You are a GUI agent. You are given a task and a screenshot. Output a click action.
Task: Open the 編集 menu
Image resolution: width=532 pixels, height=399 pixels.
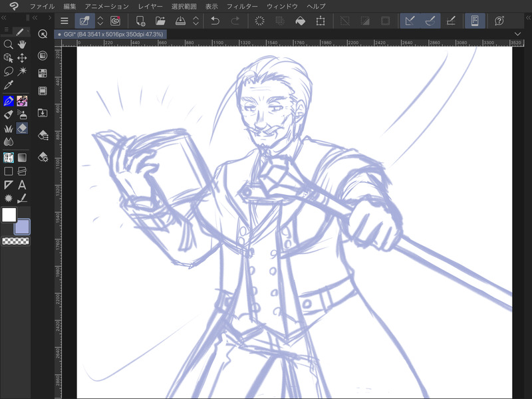pyautogui.click(x=70, y=6)
